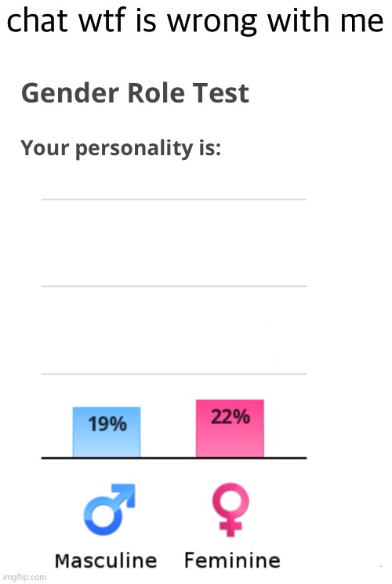
Task: Select the pink 22% Feminine bar
Action: point(230,428)
